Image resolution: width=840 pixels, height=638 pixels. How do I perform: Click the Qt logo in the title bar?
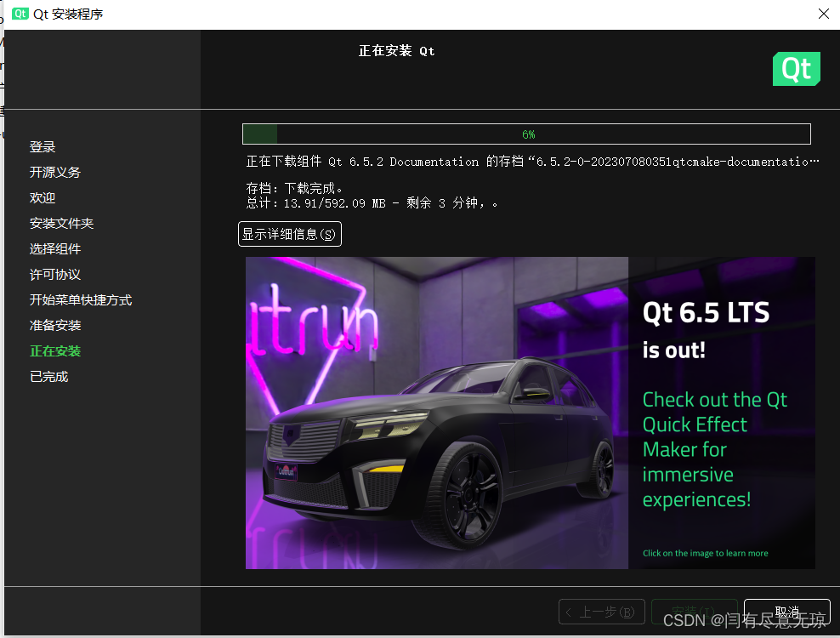(x=20, y=14)
